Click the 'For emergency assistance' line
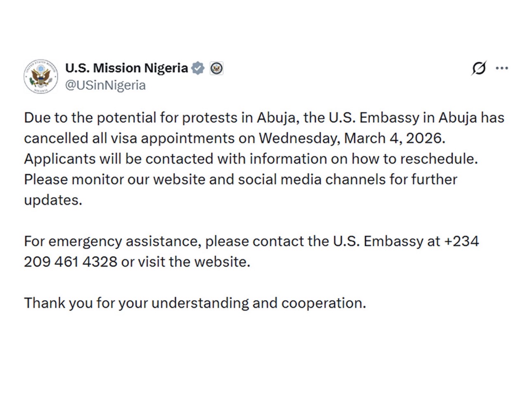 [x=251, y=241]
